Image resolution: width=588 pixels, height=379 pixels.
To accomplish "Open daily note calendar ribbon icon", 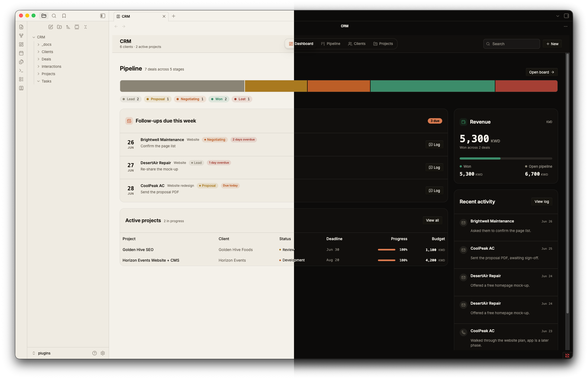I will (x=21, y=53).
